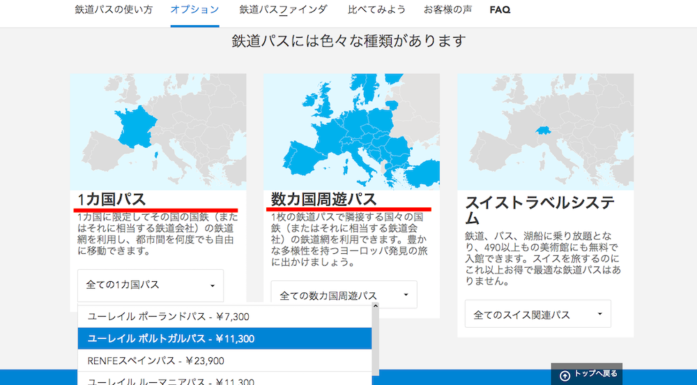Viewport: 697px width, 385px height.
Task: Open the 鉄道パスの使い方 tab
Action: click(114, 10)
